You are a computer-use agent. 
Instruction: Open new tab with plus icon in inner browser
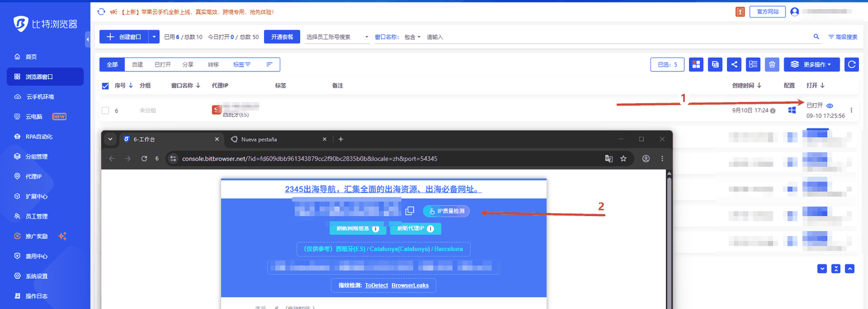pos(341,139)
